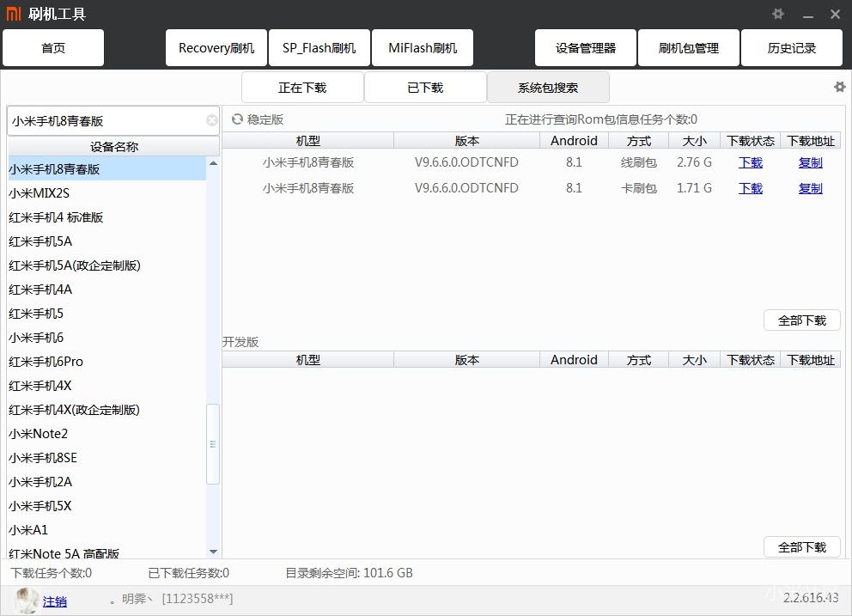Select 红米手机5 in device list

pyautogui.click(x=107, y=314)
